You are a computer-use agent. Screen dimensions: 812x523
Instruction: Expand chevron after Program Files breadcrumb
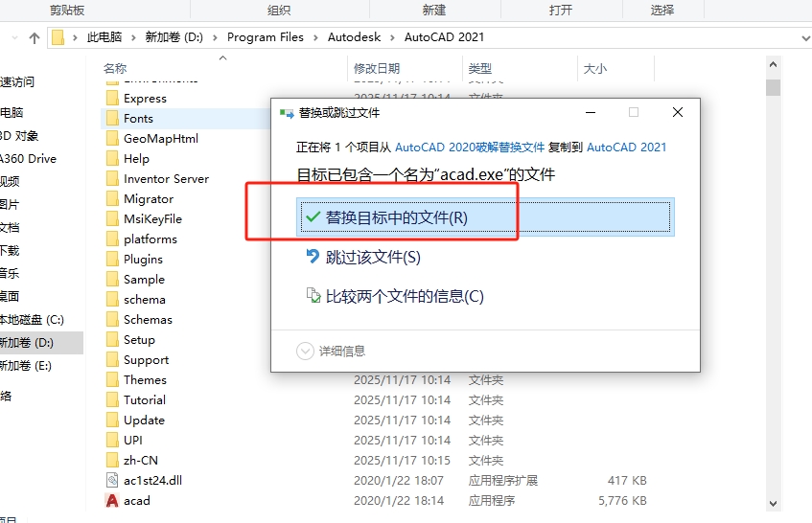315,37
